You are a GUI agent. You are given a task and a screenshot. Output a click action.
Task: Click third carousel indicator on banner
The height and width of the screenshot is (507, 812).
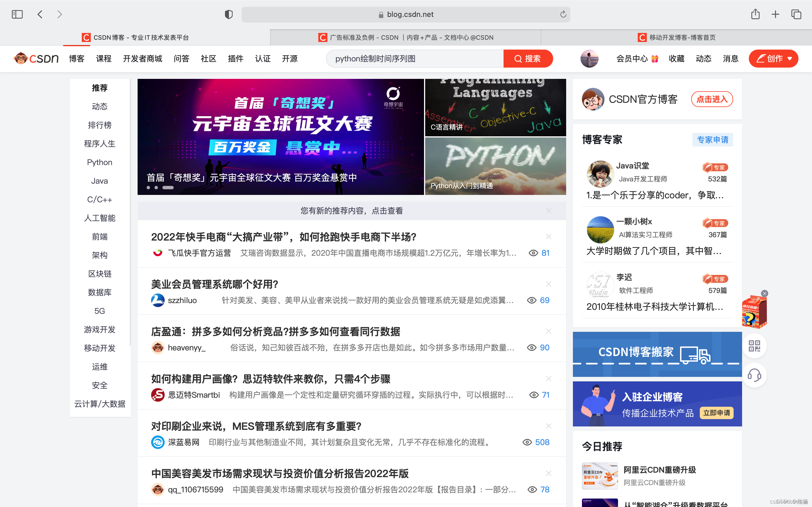[x=168, y=188]
